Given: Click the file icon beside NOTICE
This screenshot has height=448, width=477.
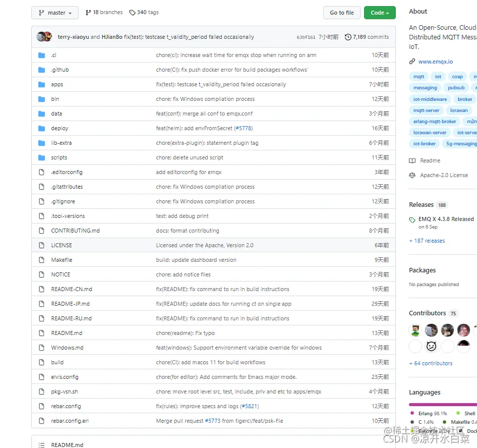Looking at the screenshot, I should point(42,274).
